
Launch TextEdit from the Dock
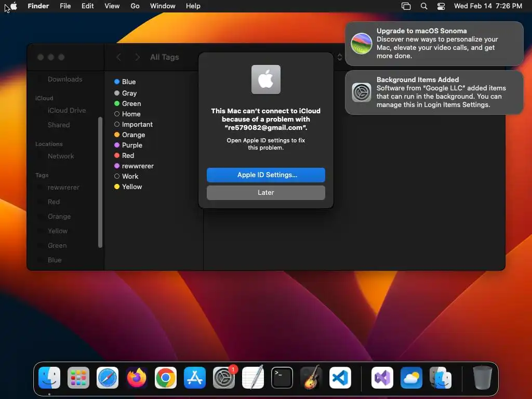tap(253, 378)
